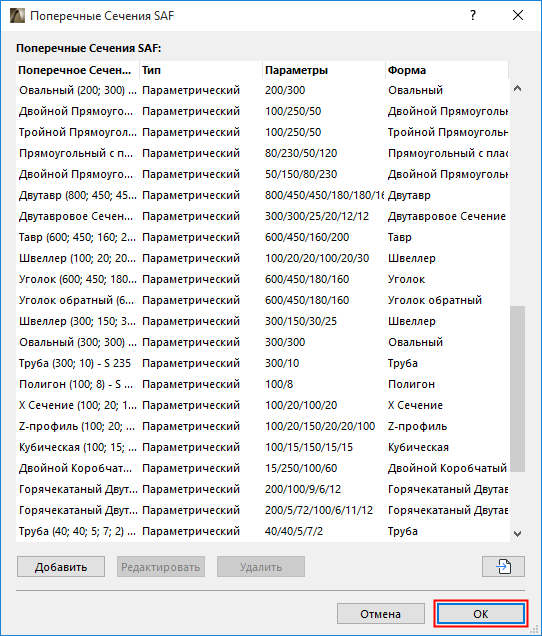Select the Уголок обратный (6... row
Viewport: 542px width, 636px height.
click(262, 300)
